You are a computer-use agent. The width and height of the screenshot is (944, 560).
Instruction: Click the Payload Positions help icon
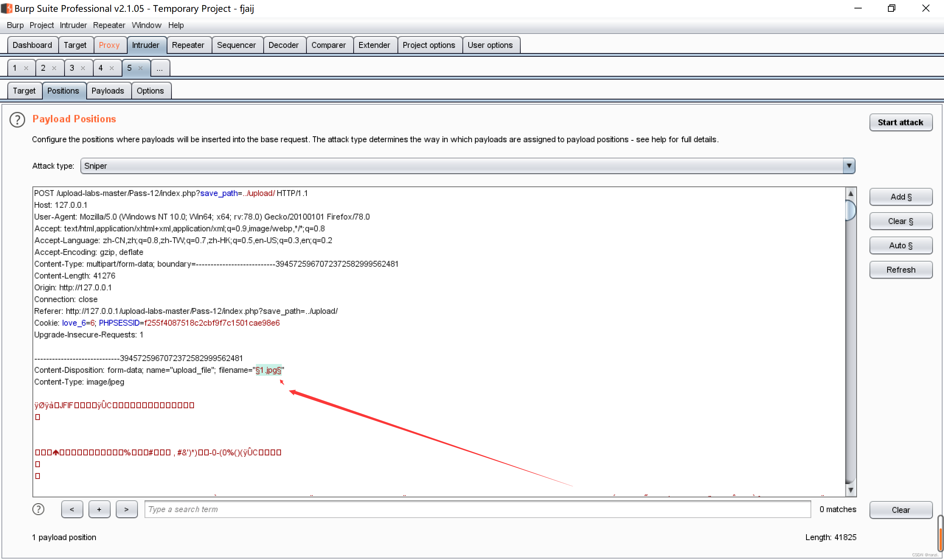click(17, 120)
